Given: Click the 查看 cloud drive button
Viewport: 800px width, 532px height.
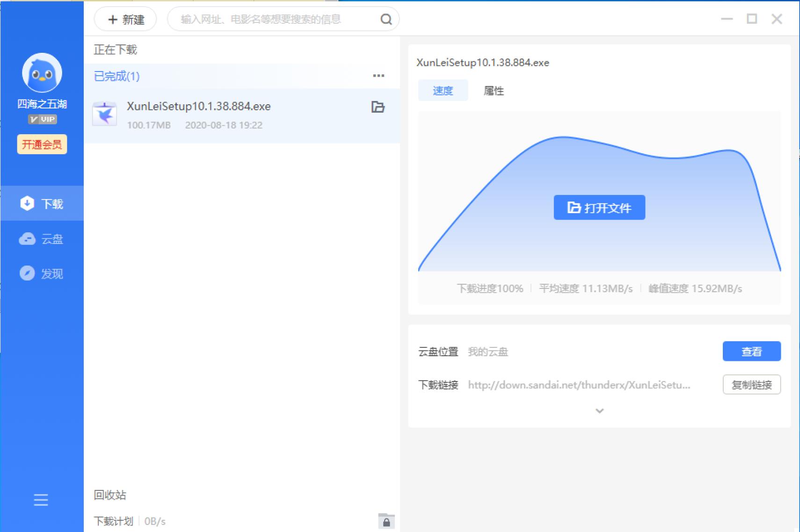Looking at the screenshot, I should point(751,351).
